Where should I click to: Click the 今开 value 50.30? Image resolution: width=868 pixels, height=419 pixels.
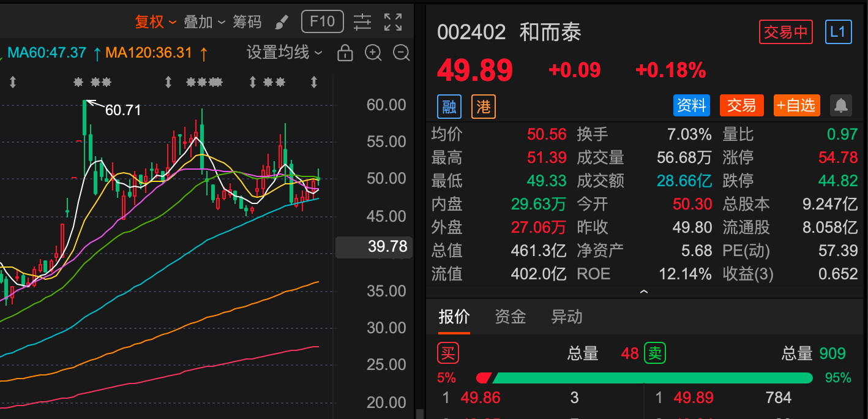(692, 205)
